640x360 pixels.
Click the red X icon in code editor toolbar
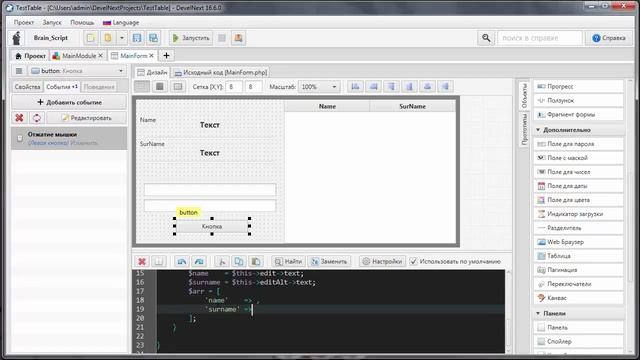142,261
